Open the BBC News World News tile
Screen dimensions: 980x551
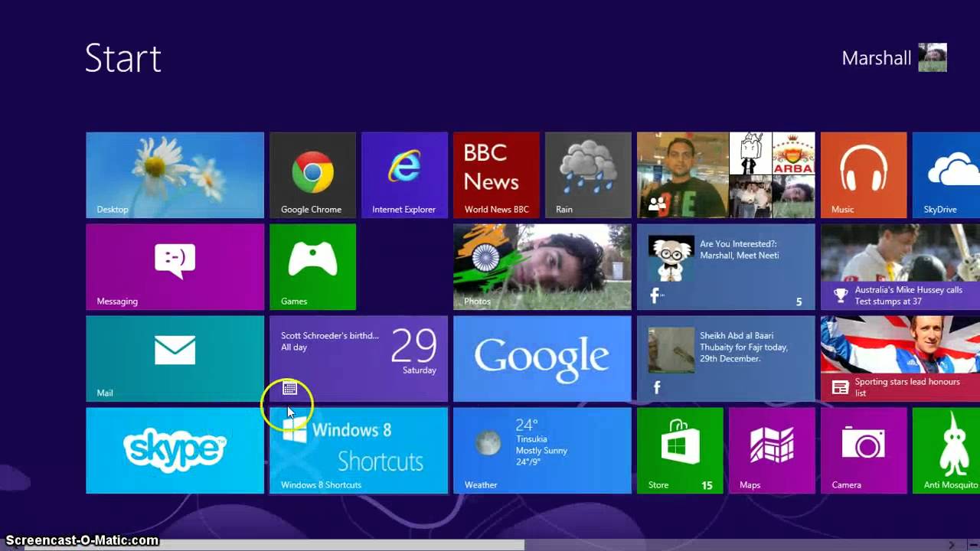click(x=496, y=174)
